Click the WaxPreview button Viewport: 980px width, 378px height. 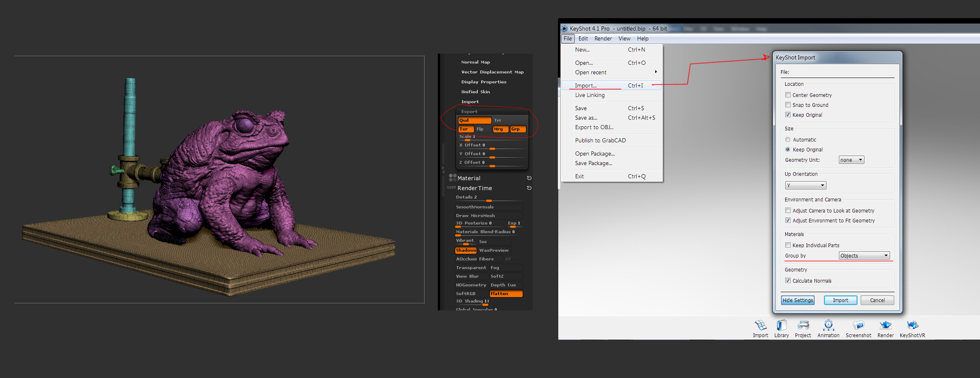pyautogui.click(x=494, y=250)
